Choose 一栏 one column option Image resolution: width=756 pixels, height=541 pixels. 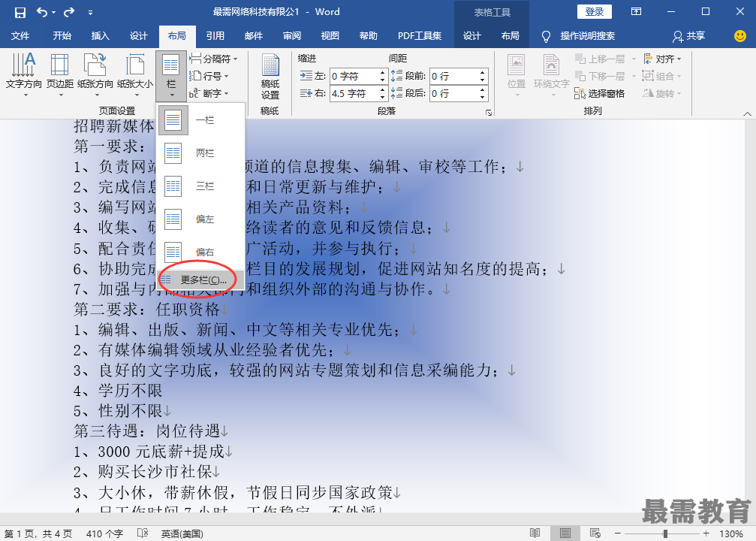pos(200,120)
